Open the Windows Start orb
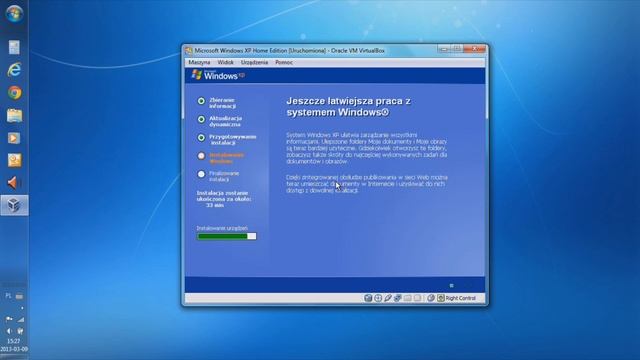This screenshot has height=360, width=640. [x=14, y=14]
